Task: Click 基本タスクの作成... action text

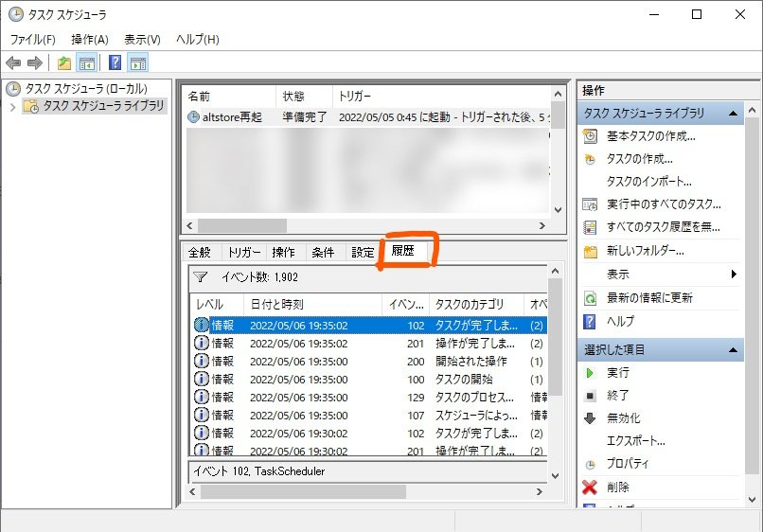Action: click(650, 136)
